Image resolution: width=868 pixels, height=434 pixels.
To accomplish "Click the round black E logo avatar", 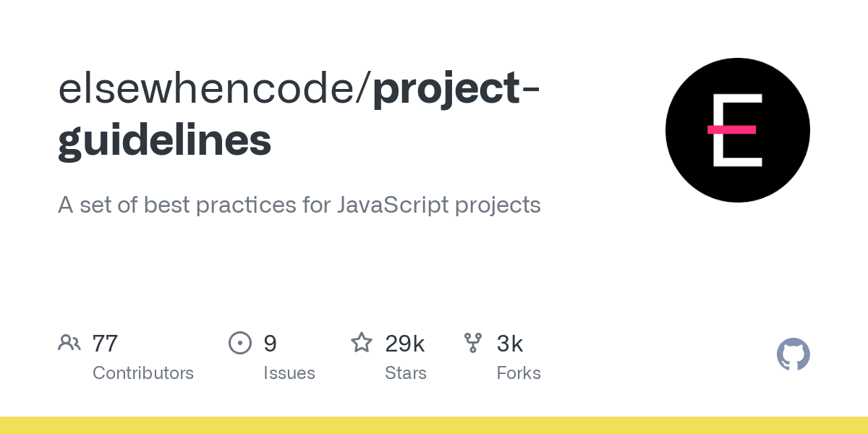I will click(738, 130).
